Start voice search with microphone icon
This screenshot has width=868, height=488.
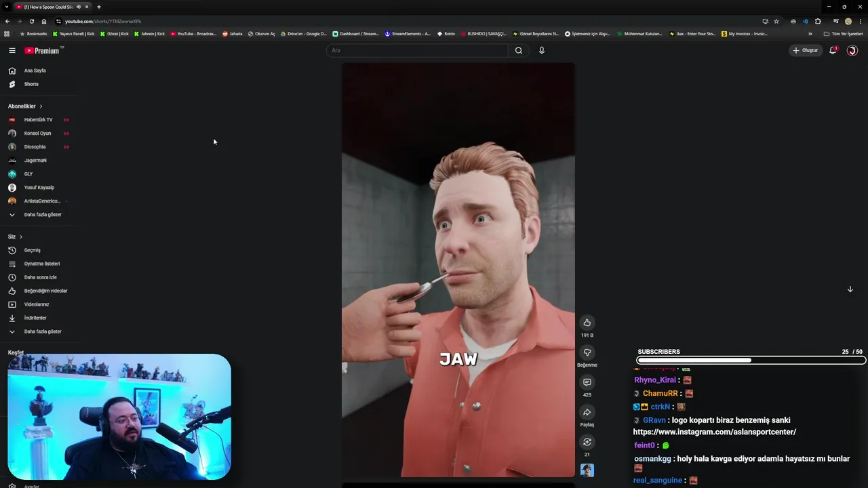pyautogui.click(x=541, y=50)
